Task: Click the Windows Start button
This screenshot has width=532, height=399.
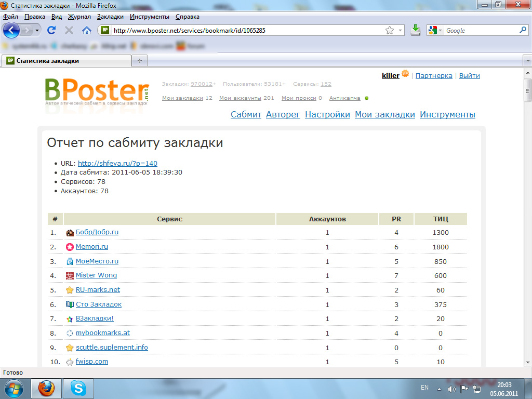Action: [13, 389]
